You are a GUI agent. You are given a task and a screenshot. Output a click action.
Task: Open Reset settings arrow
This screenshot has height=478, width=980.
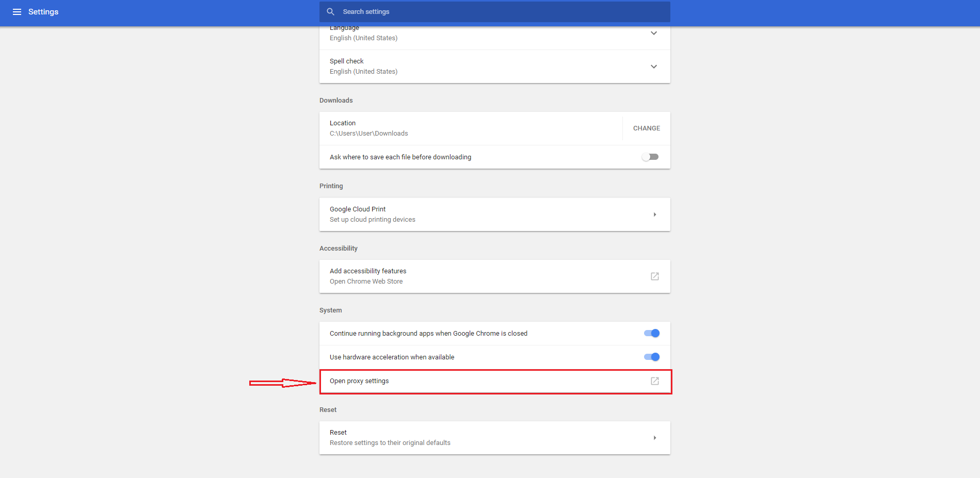[655, 438]
